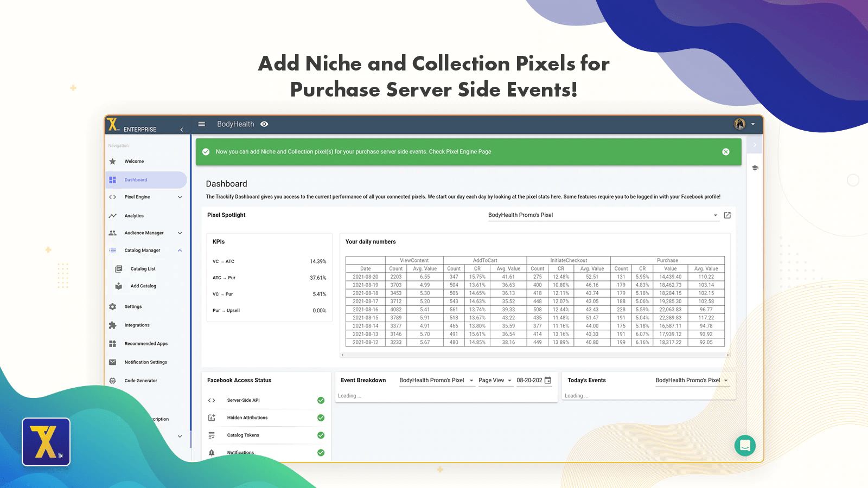Click the Trackify X logo in the sidebar header
Screen dimensions: 868x488
[113, 125]
